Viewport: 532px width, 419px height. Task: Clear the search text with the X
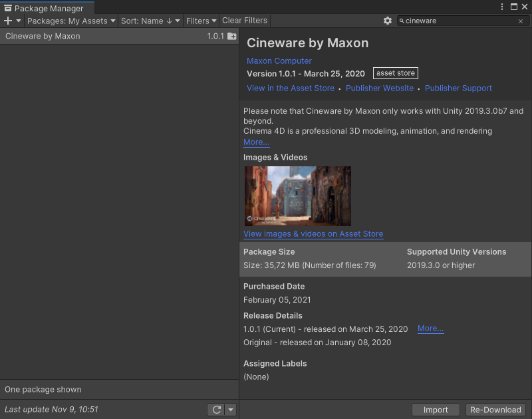pyautogui.click(x=521, y=21)
